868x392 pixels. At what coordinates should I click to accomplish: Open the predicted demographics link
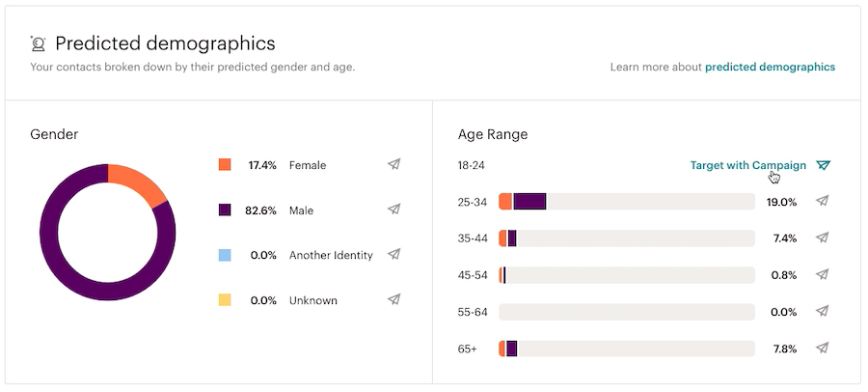[x=770, y=68]
